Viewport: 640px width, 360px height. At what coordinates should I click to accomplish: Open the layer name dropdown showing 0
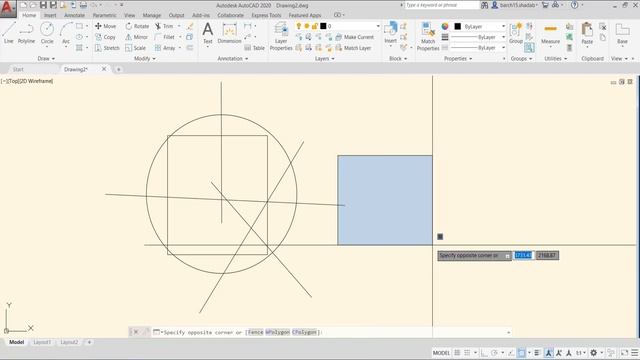(x=350, y=26)
